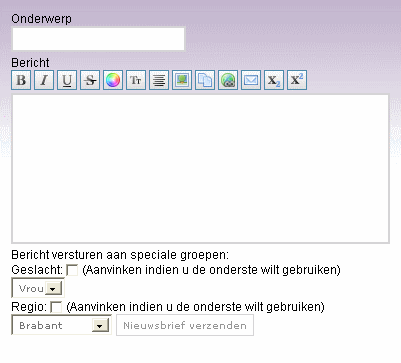Click 'Bericht versturen aan speciale groepen:' text
401x363 pixels.
point(120,255)
